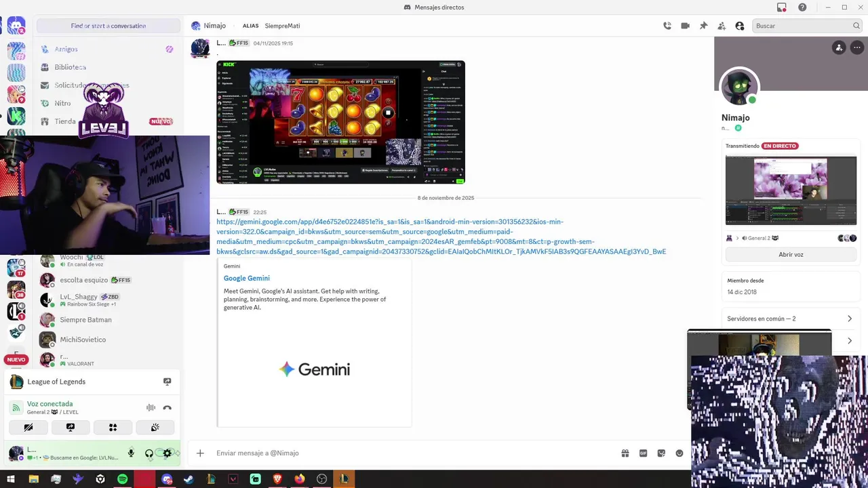This screenshot has height=488, width=868.
Task: Open soundboard button in voice panel
Action: pyautogui.click(x=155, y=427)
